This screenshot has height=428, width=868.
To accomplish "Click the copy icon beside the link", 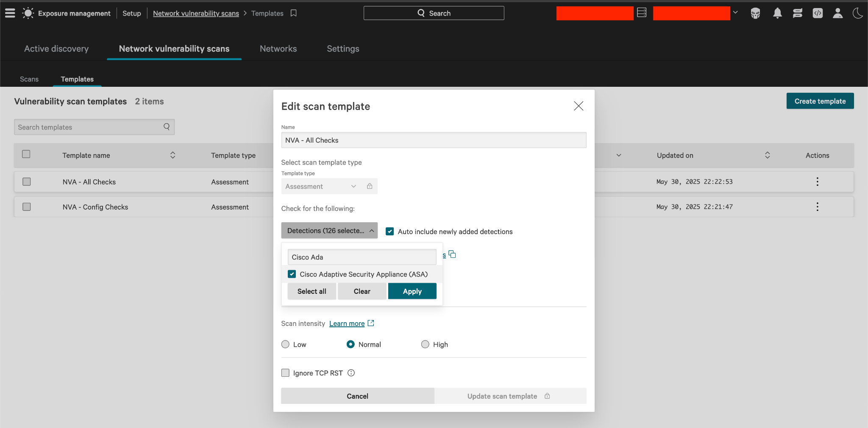I will [452, 254].
